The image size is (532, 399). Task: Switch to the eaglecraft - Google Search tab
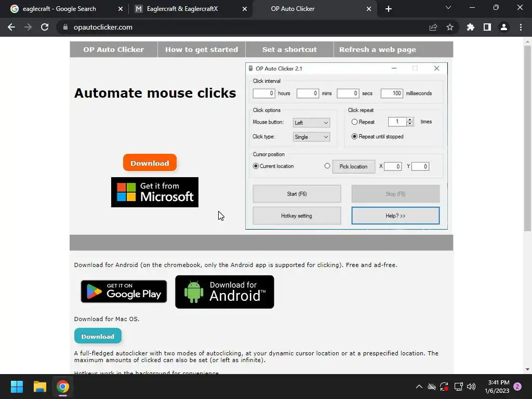(x=59, y=9)
